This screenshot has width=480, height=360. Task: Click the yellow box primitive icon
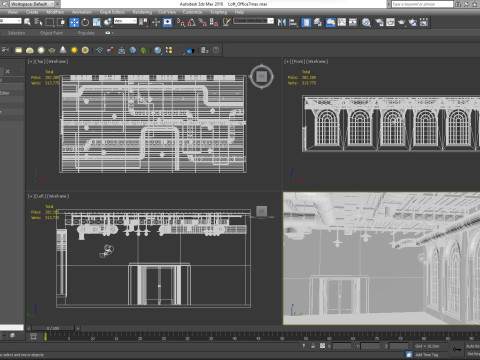[x=18, y=50]
